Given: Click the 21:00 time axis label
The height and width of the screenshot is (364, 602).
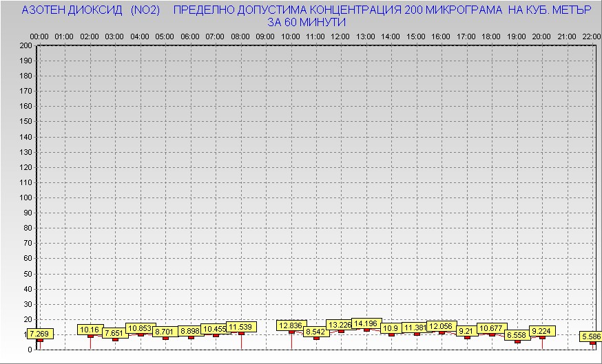Looking at the screenshot, I should (567, 36).
